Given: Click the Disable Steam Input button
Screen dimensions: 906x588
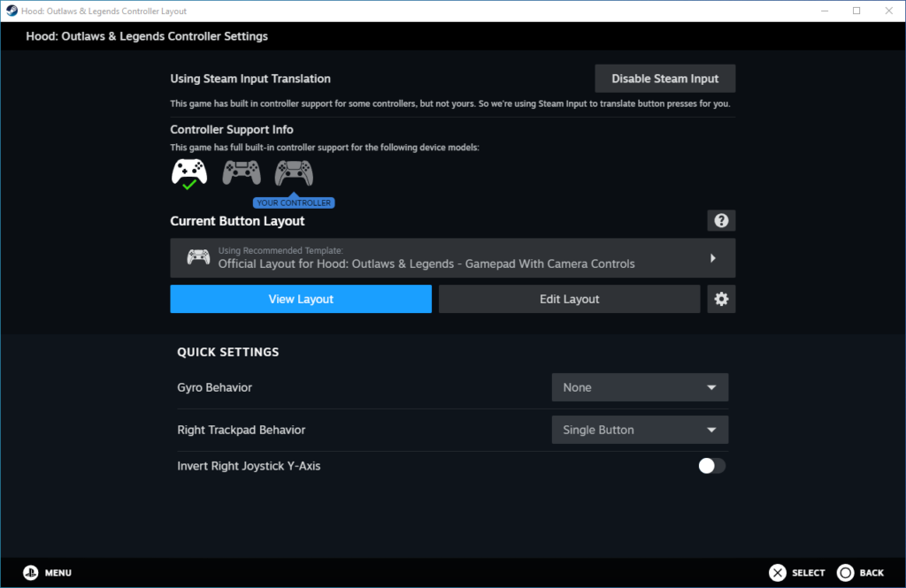Looking at the screenshot, I should tap(664, 79).
